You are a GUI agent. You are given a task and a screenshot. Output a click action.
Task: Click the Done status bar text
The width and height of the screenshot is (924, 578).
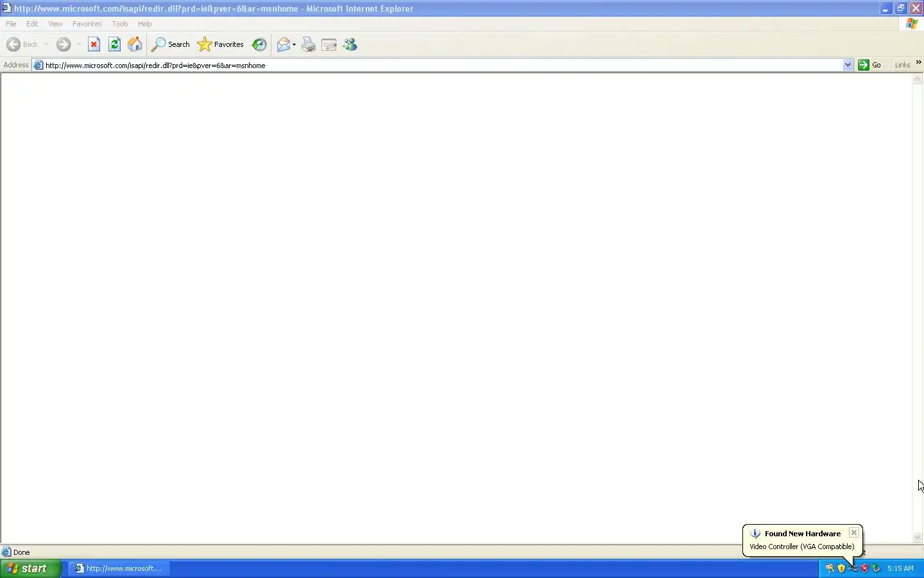22,552
